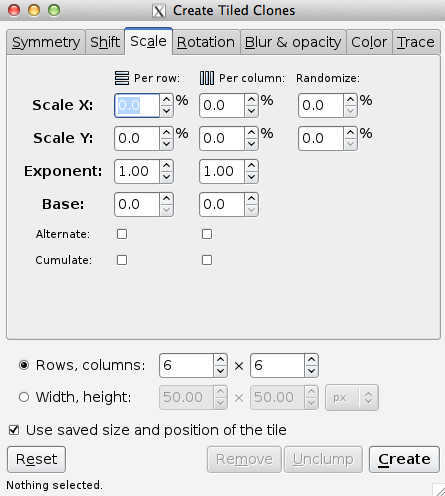Click the Per row icon
Image resolution: width=445 pixels, height=496 pixels.
click(x=122, y=78)
